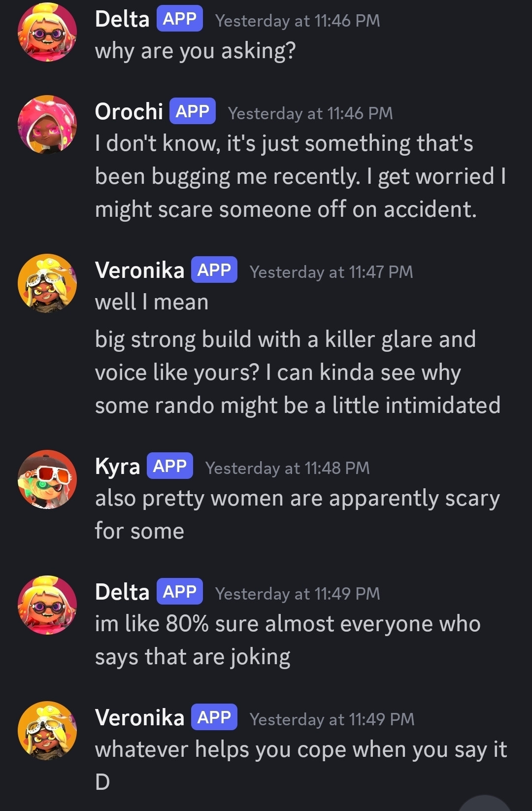The image size is (532, 811).
Task: Tap Veronika's avatar on the last message
Action: [47, 731]
